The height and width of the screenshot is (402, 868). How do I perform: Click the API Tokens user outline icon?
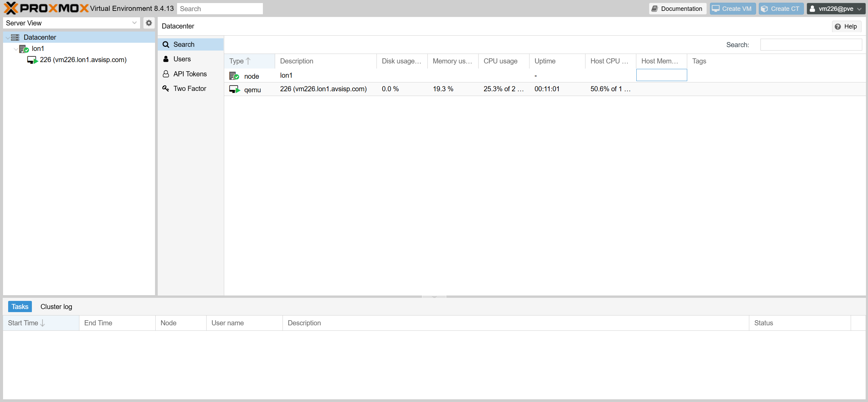click(x=166, y=74)
